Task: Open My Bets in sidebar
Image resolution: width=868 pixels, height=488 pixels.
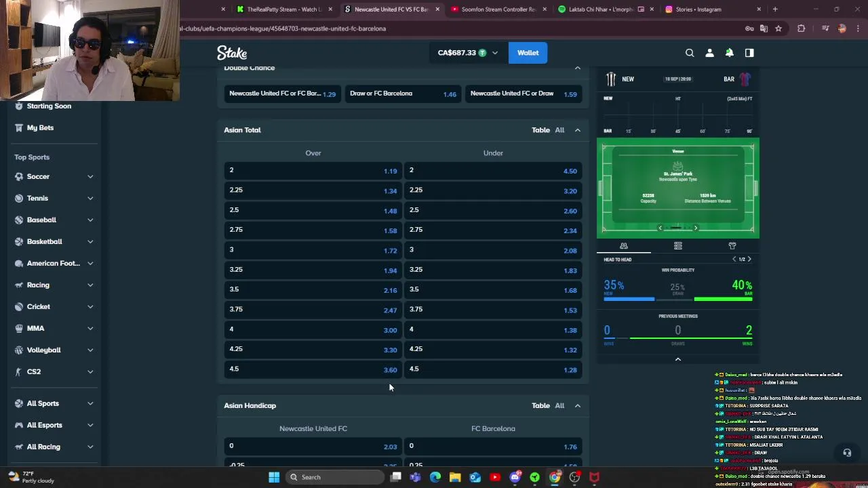Action: pos(40,127)
